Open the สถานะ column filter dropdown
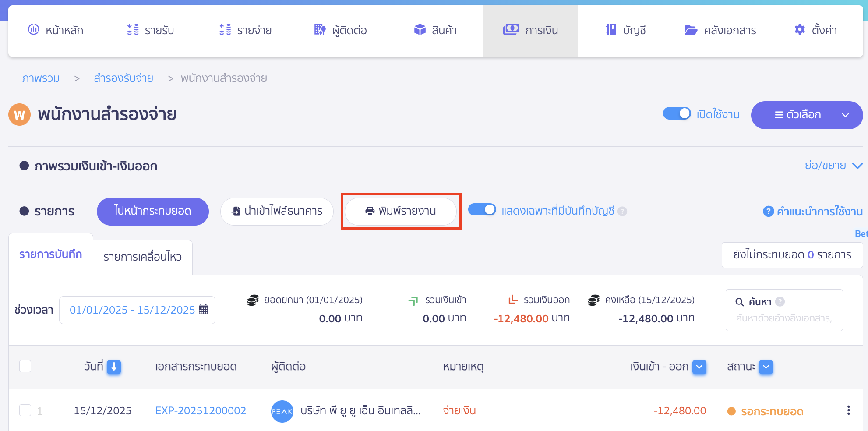868x431 pixels. pyautogui.click(x=766, y=367)
